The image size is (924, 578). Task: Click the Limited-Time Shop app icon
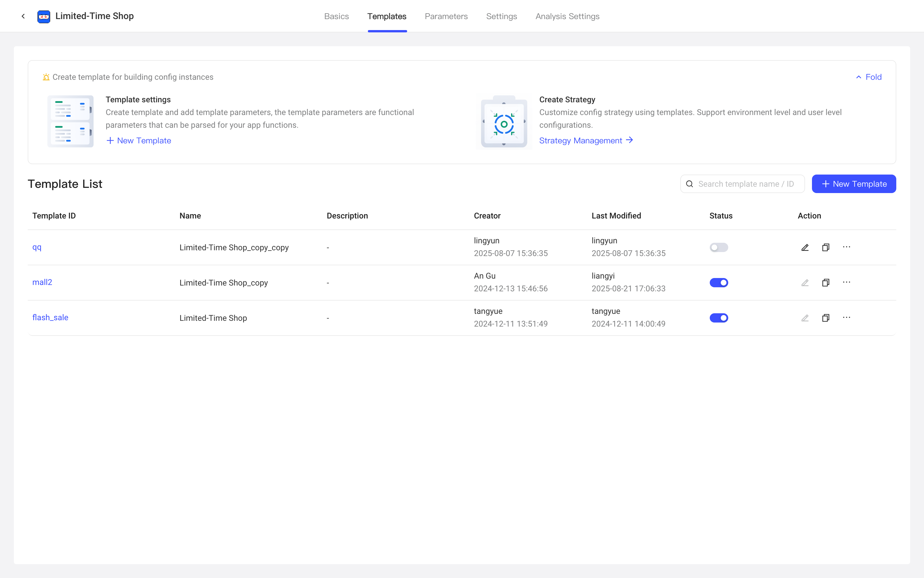(44, 16)
